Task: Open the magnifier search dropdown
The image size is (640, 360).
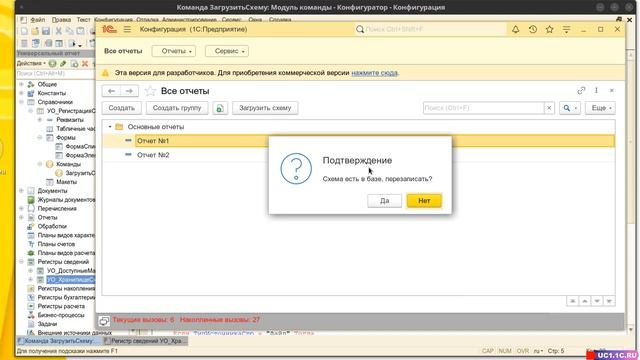Action: tap(570, 108)
